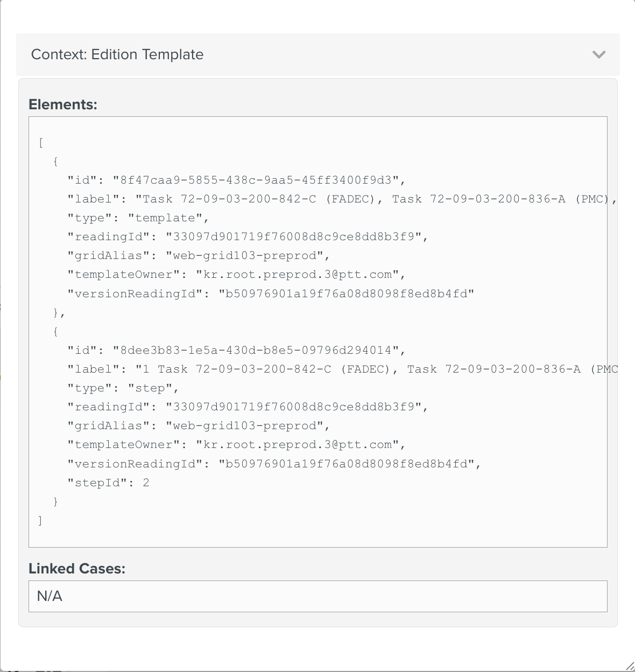Click the Linked Cases heading label
Image resolution: width=635 pixels, height=672 pixels.
tap(77, 569)
